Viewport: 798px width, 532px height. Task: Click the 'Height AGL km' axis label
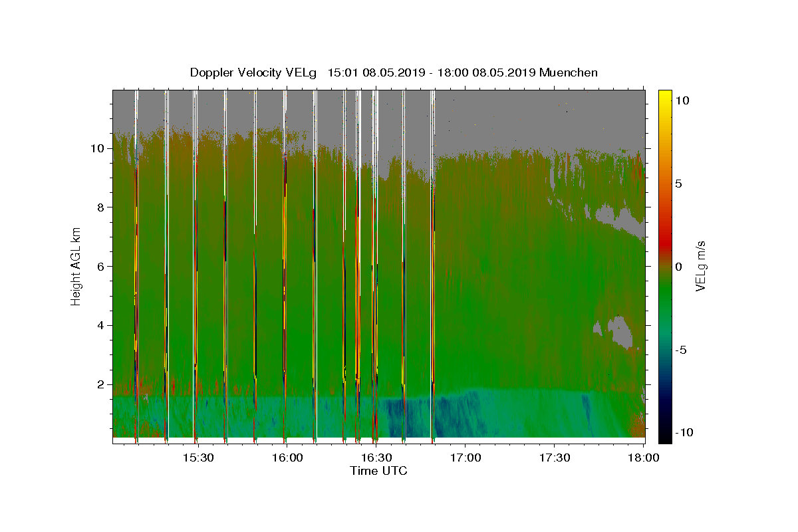click(x=76, y=266)
